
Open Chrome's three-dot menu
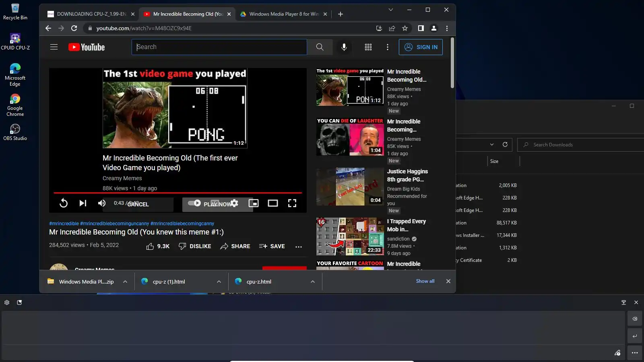click(447, 28)
